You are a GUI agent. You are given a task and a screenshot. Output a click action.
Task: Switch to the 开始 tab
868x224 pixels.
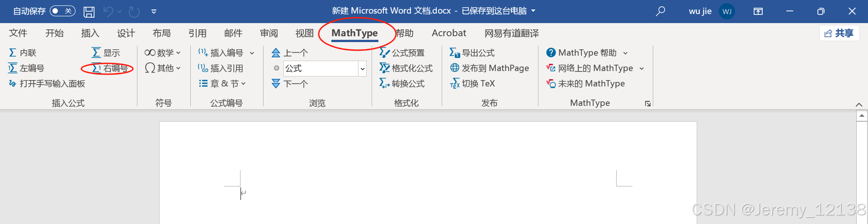tap(55, 33)
